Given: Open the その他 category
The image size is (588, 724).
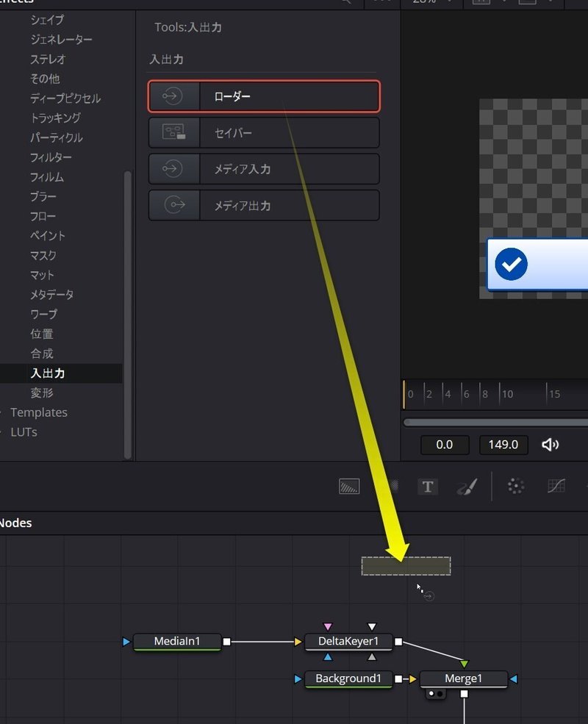Looking at the screenshot, I should pos(45,79).
